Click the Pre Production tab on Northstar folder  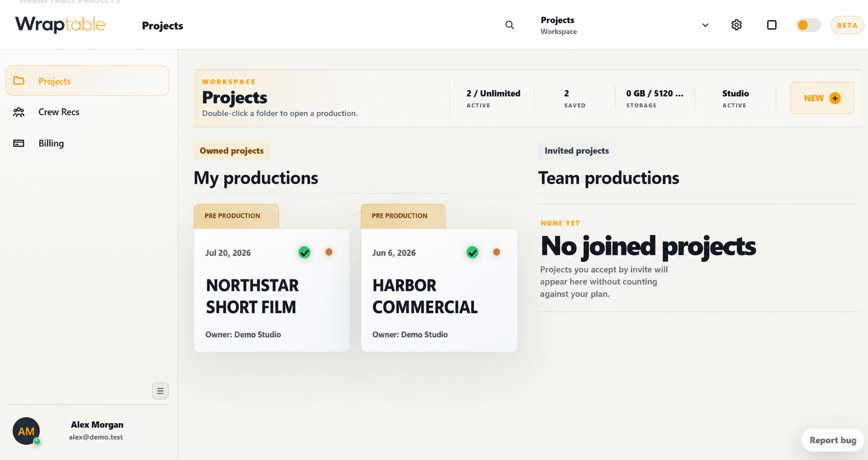click(x=236, y=216)
